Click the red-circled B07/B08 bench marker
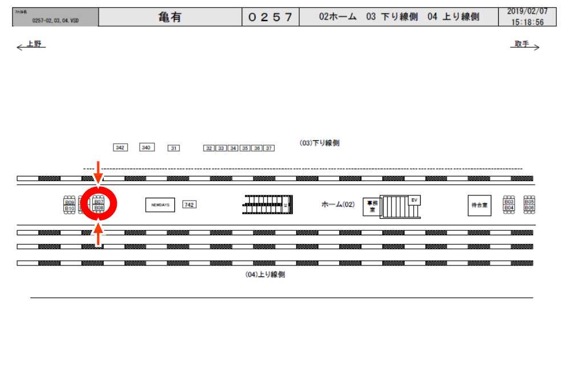The image size is (566, 392). coord(99,205)
